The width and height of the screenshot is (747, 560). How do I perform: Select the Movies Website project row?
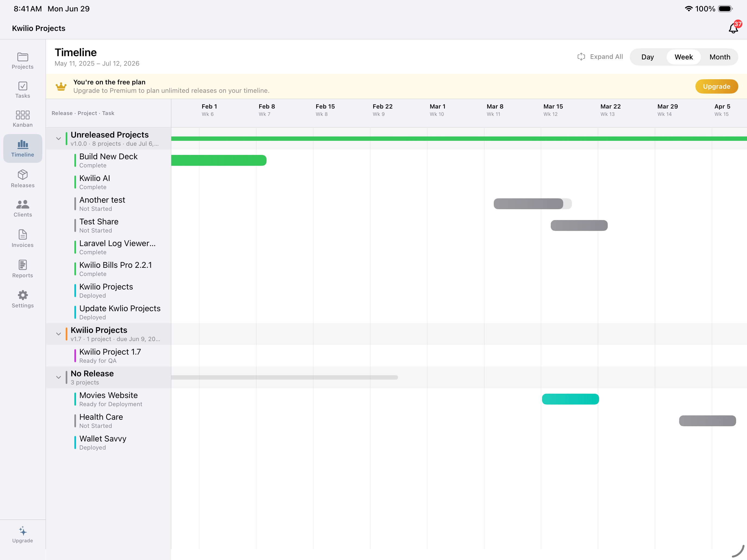108,399
